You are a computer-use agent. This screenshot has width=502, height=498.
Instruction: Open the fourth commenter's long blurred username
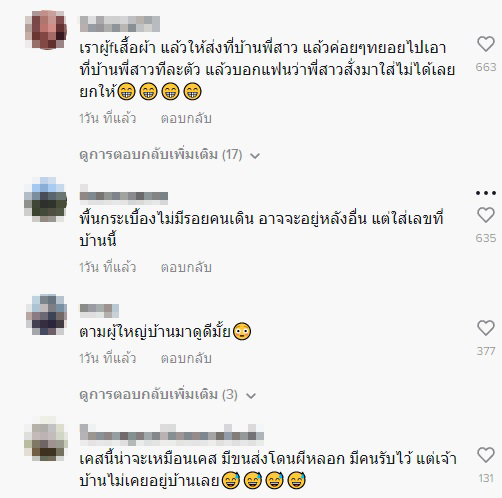click(172, 434)
